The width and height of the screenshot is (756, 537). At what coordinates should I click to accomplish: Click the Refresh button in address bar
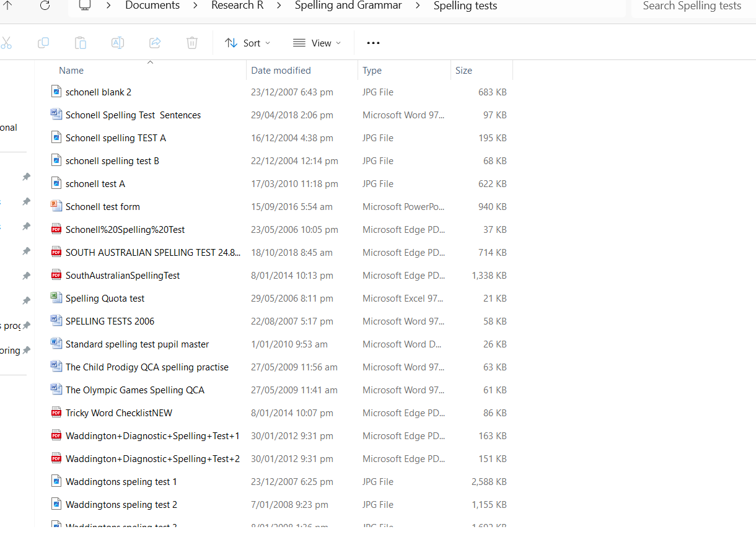coord(45,6)
